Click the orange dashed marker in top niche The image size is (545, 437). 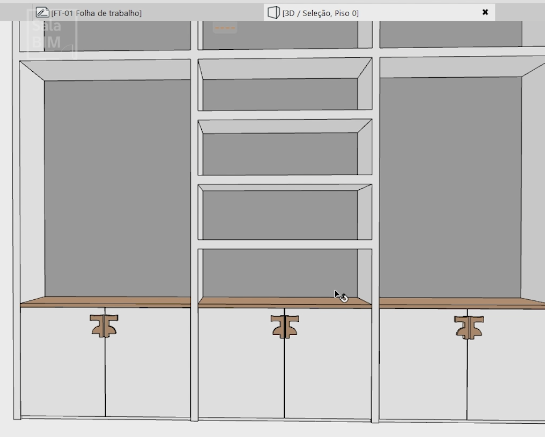225,28
